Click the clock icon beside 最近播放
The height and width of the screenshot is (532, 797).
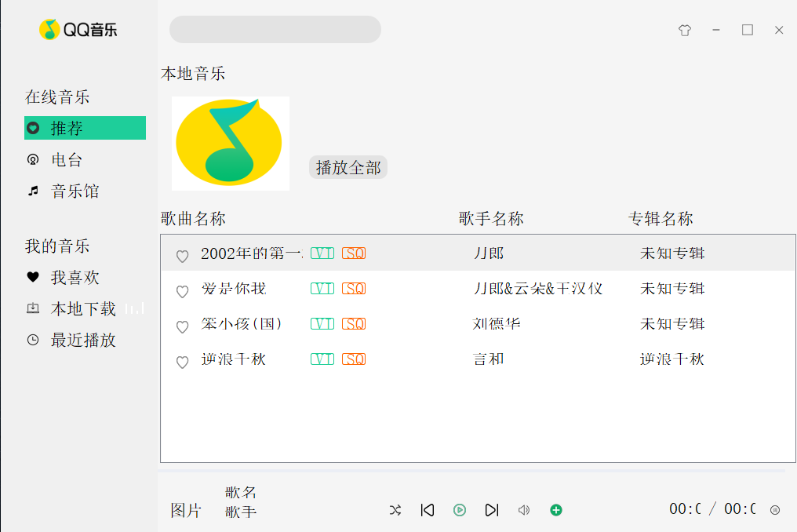tap(33, 340)
